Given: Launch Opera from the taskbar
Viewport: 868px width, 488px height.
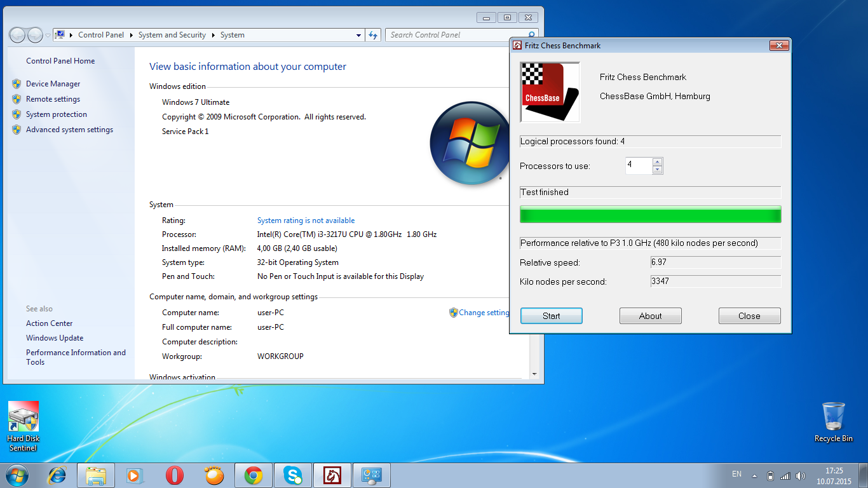Looking at the screenshot, I should pyautogui.click(x=175, y=475).
